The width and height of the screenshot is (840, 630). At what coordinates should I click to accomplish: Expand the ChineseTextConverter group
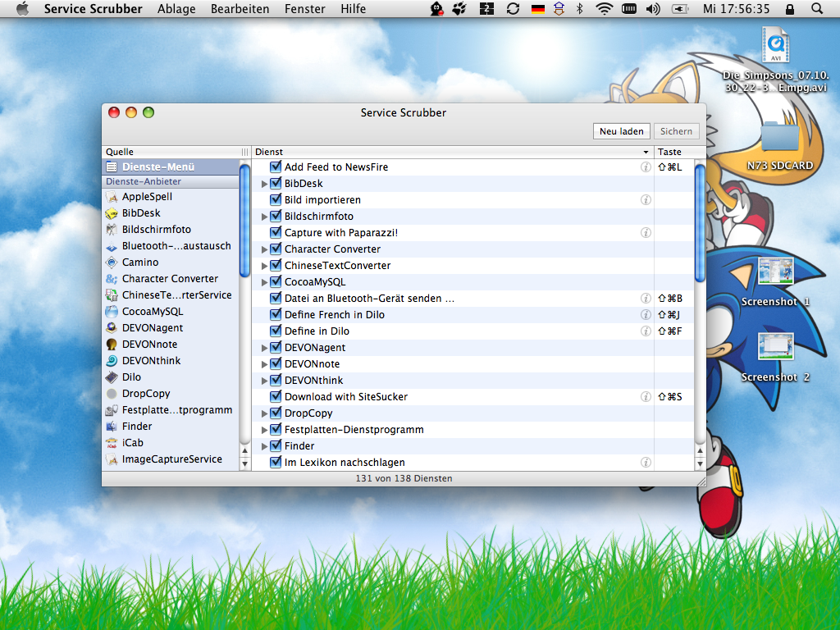pyautogui.click(x=264, y=266)
